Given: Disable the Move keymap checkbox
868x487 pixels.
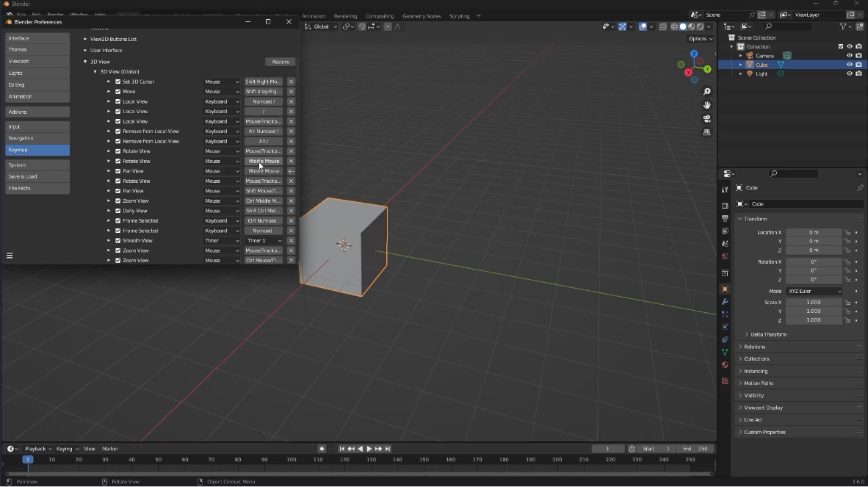Looking at the screenshot, I should [x=118, y=92].
